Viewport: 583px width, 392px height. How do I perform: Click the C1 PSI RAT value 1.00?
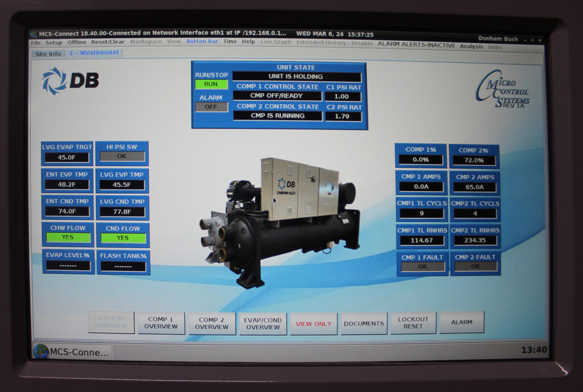click(342, 97)
